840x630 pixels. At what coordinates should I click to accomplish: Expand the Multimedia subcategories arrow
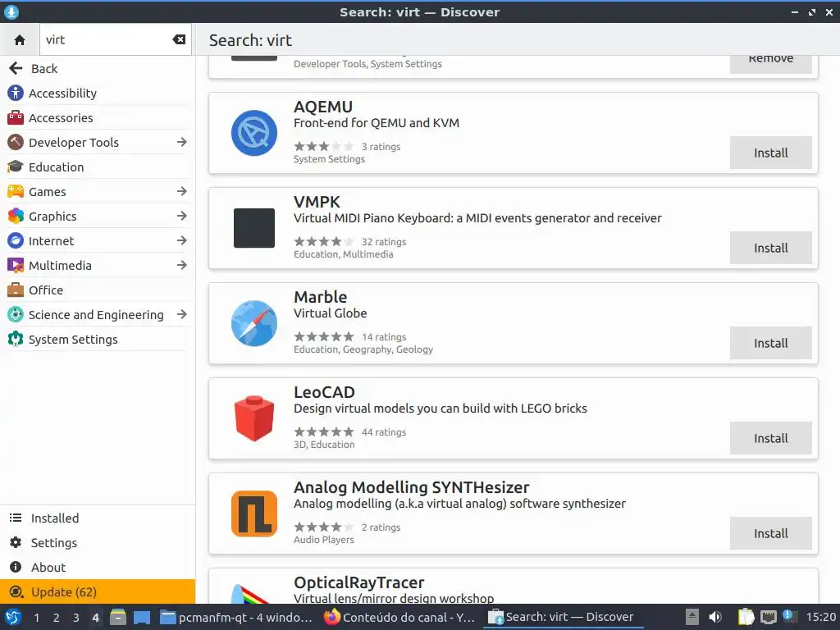pyautogui.click(x=182, y=265)
